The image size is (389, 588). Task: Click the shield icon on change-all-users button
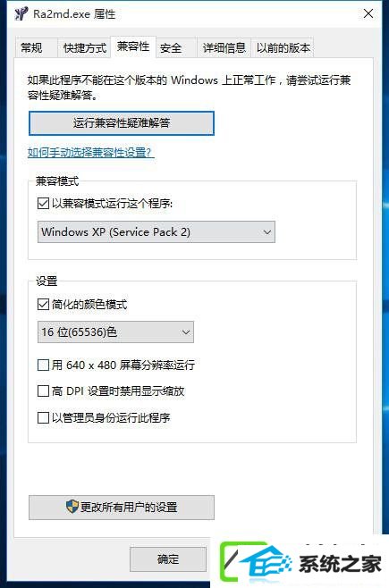coord(72,507)
